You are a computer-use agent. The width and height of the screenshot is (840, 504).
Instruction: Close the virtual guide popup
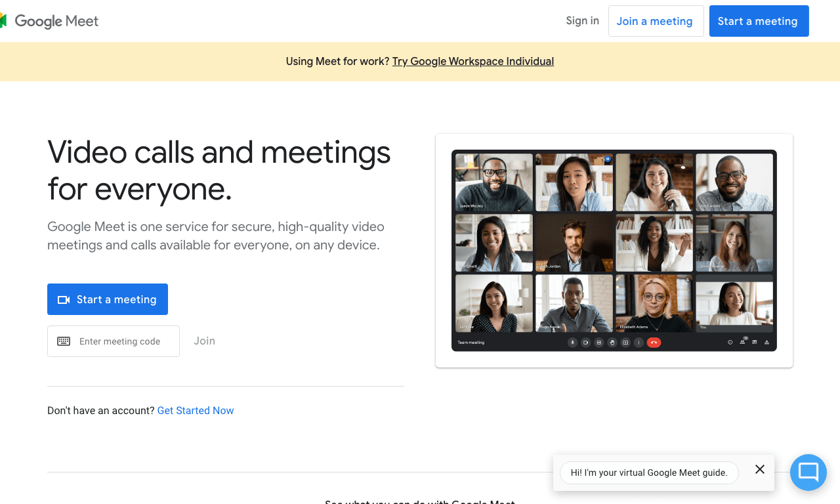pos(760,469)
